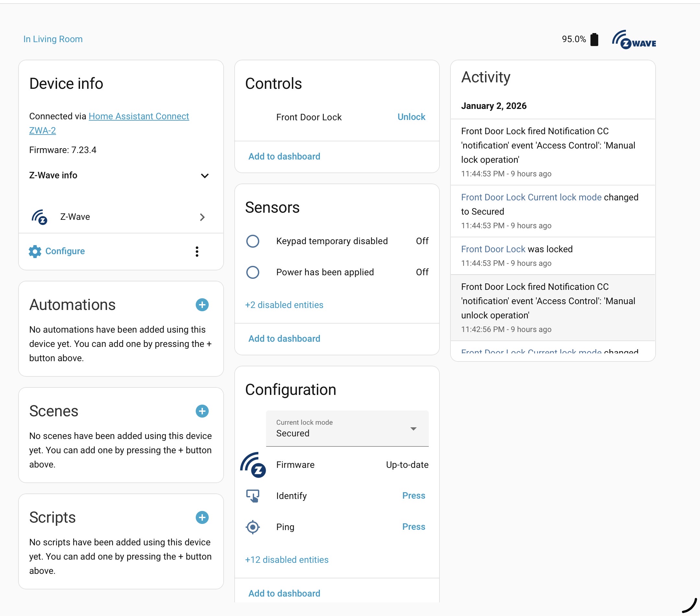This screenshot has height=616, width=700.
Task: Open the Z-Wave integration row chevron
Action: point(202,217)
